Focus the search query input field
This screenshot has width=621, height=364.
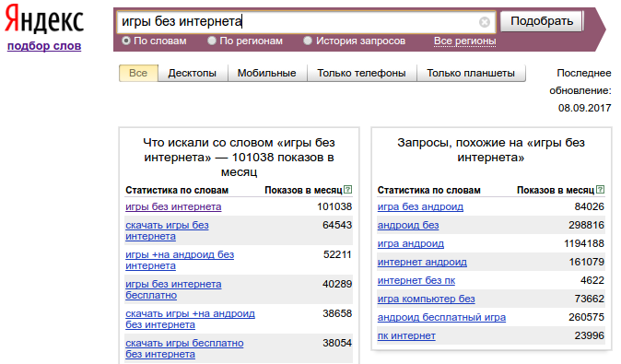tap(297, 21)
